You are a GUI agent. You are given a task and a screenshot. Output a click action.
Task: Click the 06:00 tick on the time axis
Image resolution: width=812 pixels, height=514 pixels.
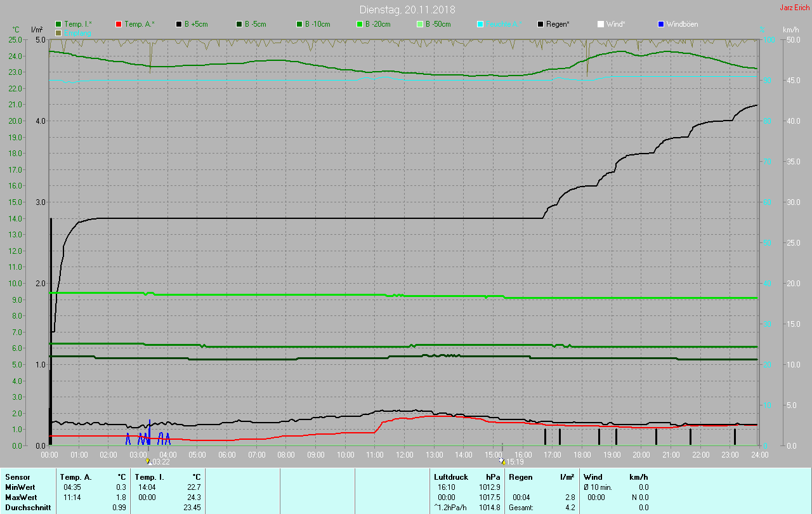[227, 454]
